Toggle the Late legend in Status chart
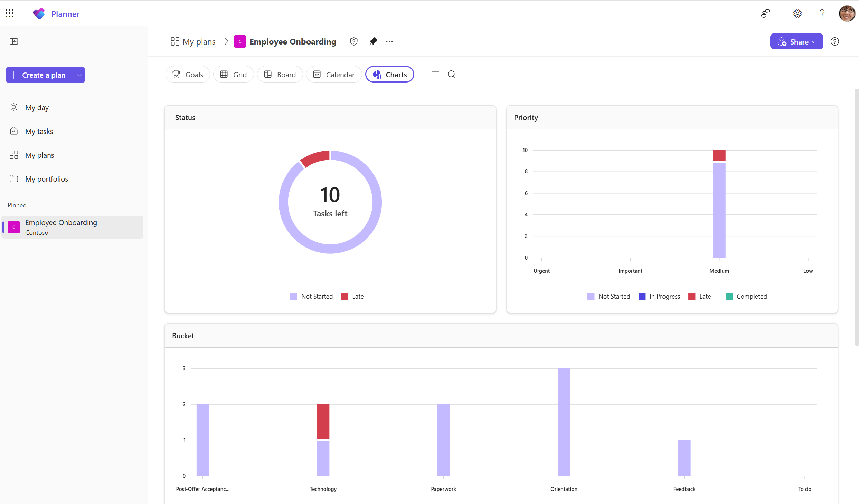This screenshot has height=504, width=859. click(x=352, y=296)
